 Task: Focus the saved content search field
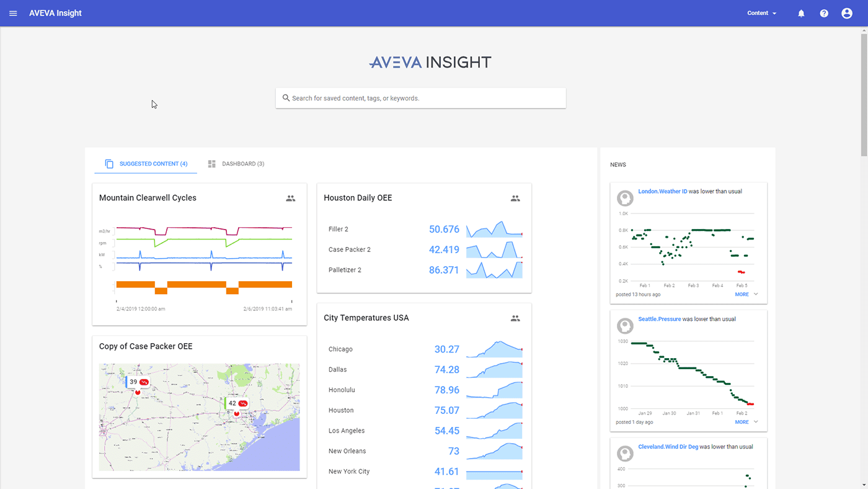coord(421,98)
